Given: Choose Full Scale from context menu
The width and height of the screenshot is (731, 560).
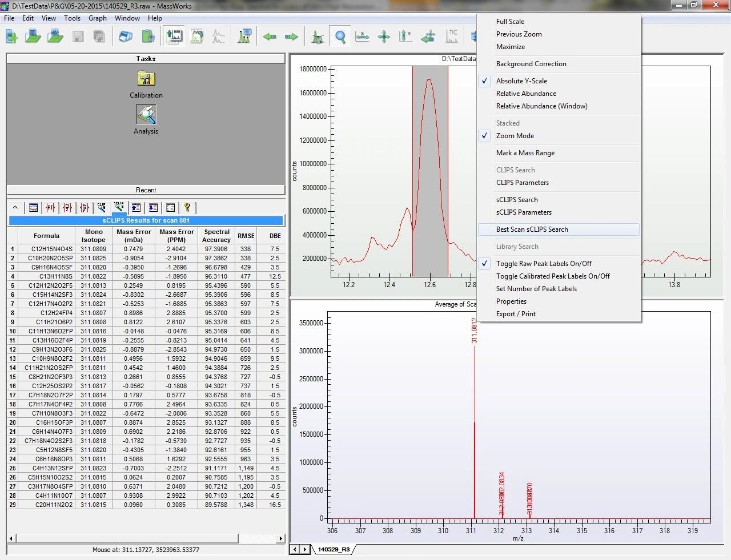Looking at the screenshot, I should pos(510,22).
